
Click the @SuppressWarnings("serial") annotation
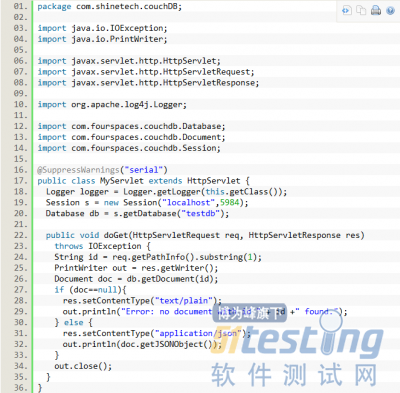(x=102, y=170)
